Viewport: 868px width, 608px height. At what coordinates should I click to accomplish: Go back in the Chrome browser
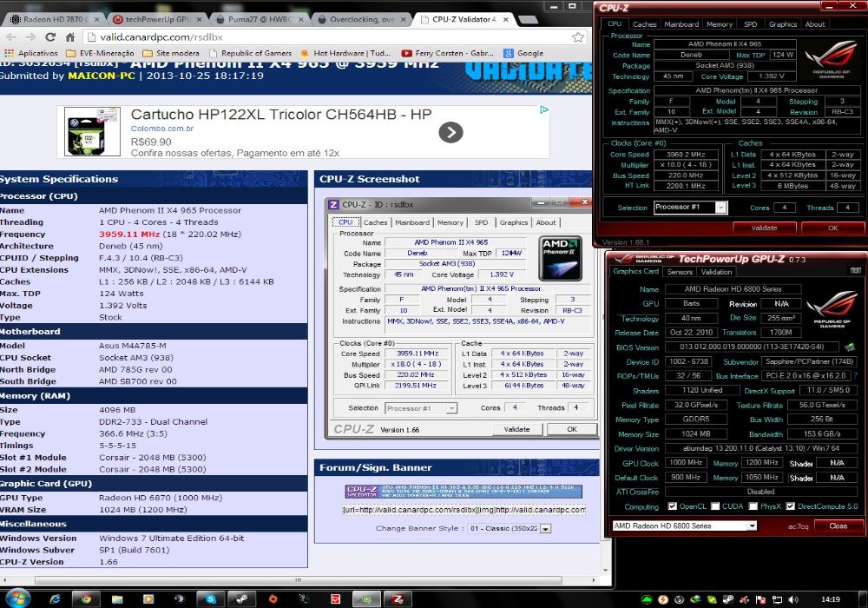pyautogui.click(x=11, y=37)
